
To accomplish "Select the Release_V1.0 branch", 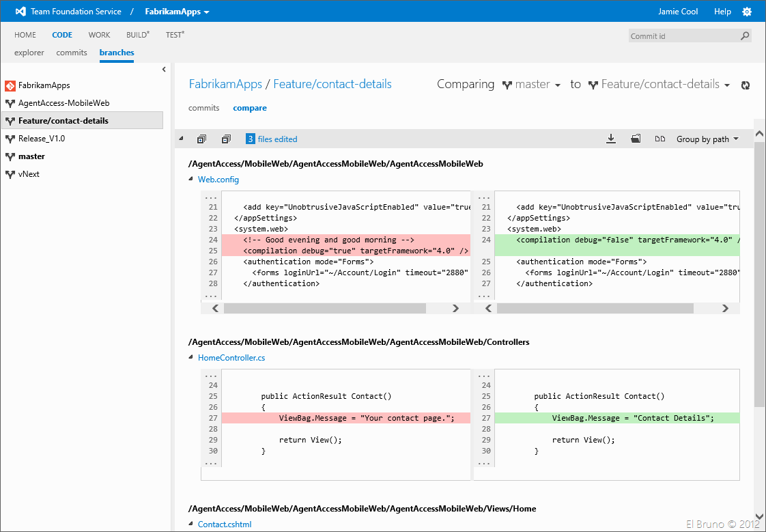I will pyautogui.click(x=41, y=139).
